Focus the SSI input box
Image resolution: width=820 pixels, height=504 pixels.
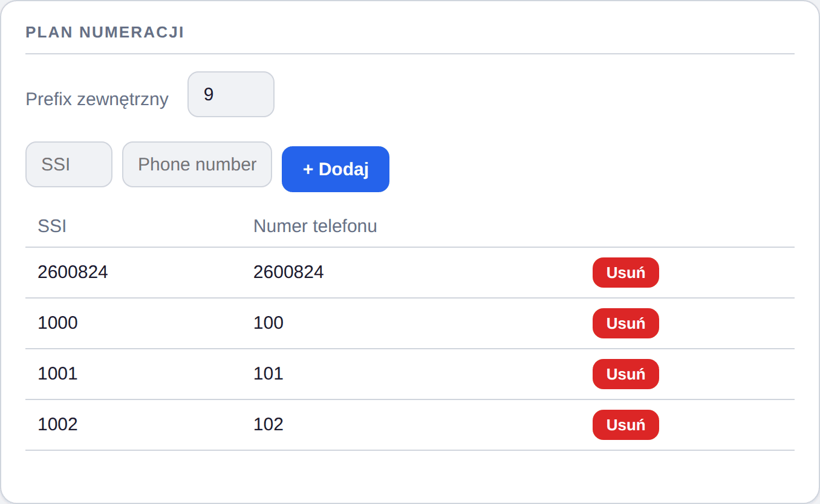pos(69,164)
